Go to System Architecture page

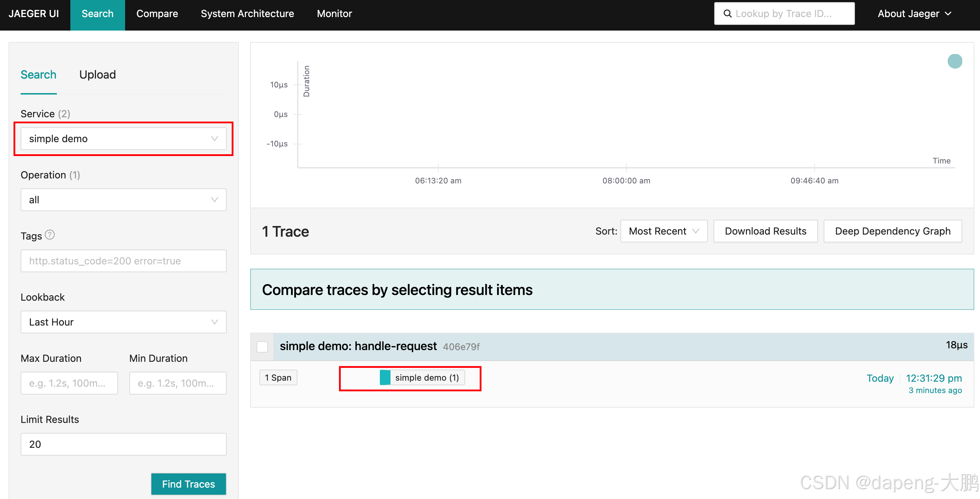247,14
